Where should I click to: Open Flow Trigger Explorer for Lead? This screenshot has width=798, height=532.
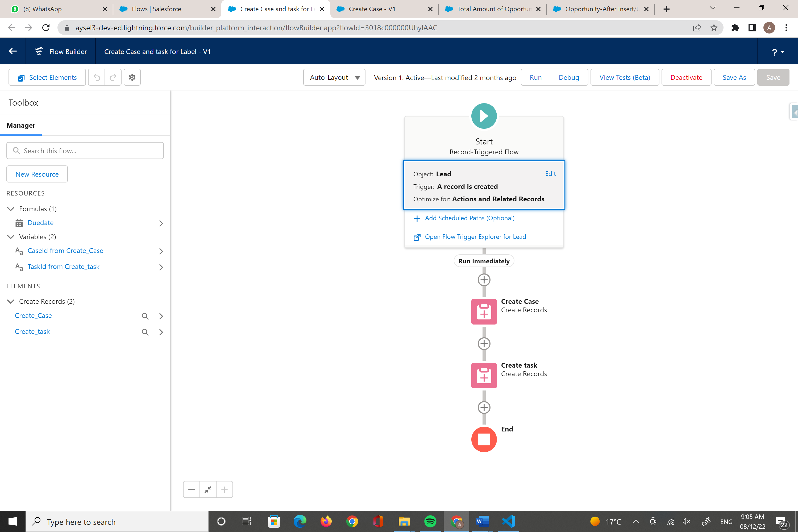(x=475, y=237)
